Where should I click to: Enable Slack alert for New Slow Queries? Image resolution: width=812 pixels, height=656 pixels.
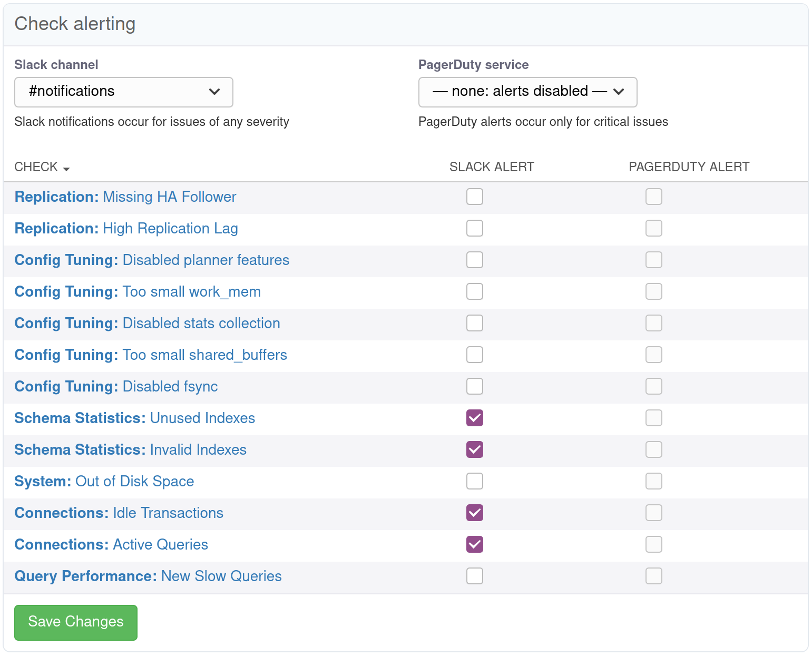point(475,576)
